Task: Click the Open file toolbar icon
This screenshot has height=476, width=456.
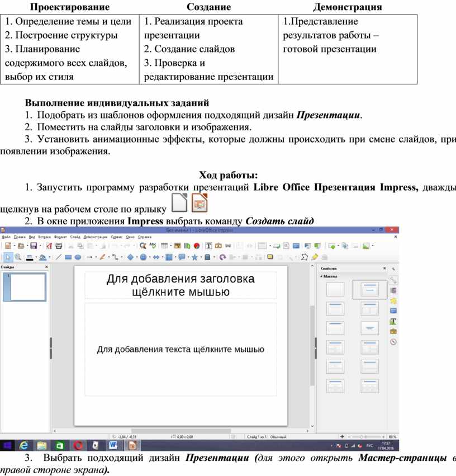Action: coord(21,246)
